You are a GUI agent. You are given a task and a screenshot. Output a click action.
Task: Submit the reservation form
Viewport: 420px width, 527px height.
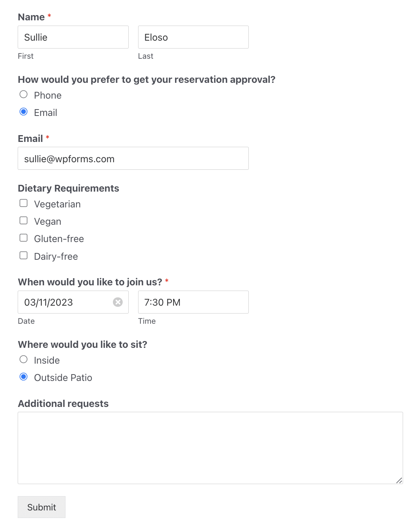[x=41, y=507]
